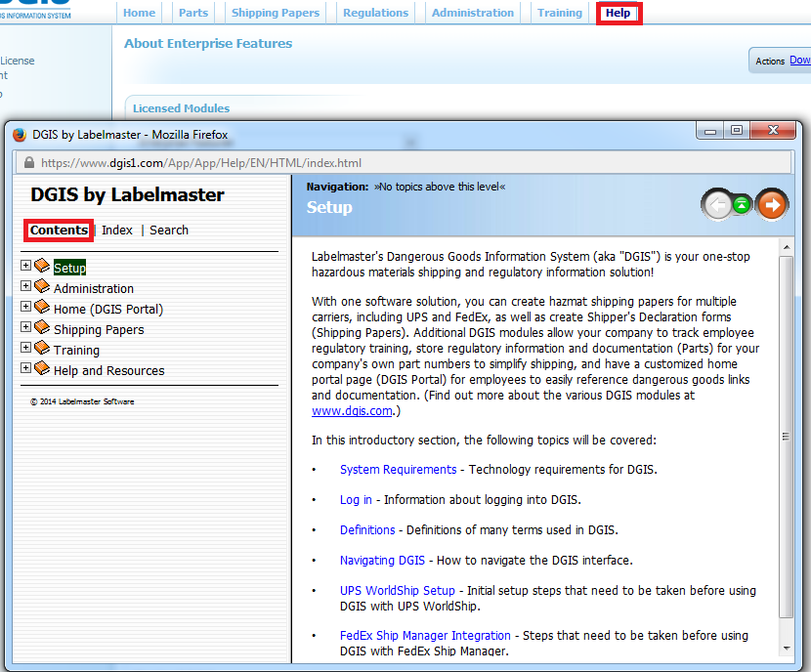Expand the Home (DGIS Portal) node
This screenshot has width=811, height=672.
click(25, 307)
